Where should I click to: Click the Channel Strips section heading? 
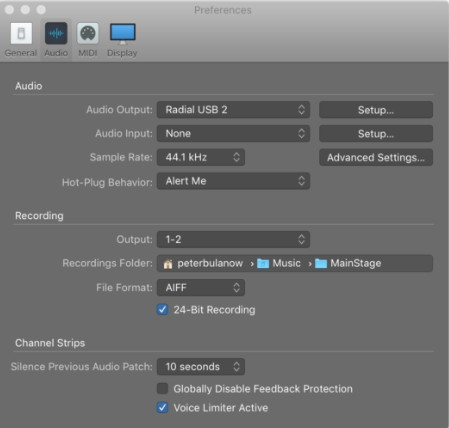pos(50,343)
